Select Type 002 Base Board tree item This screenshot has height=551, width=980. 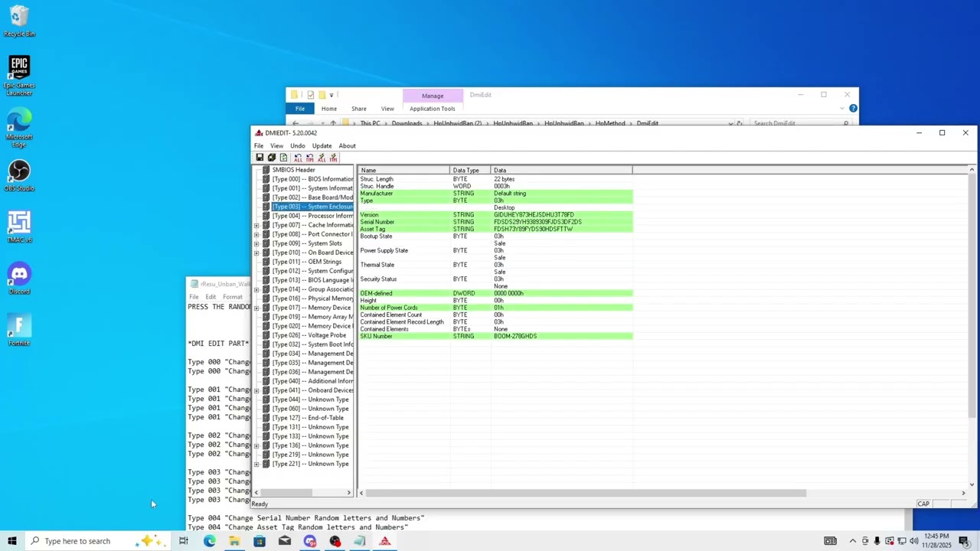click(x=312, y=197)
